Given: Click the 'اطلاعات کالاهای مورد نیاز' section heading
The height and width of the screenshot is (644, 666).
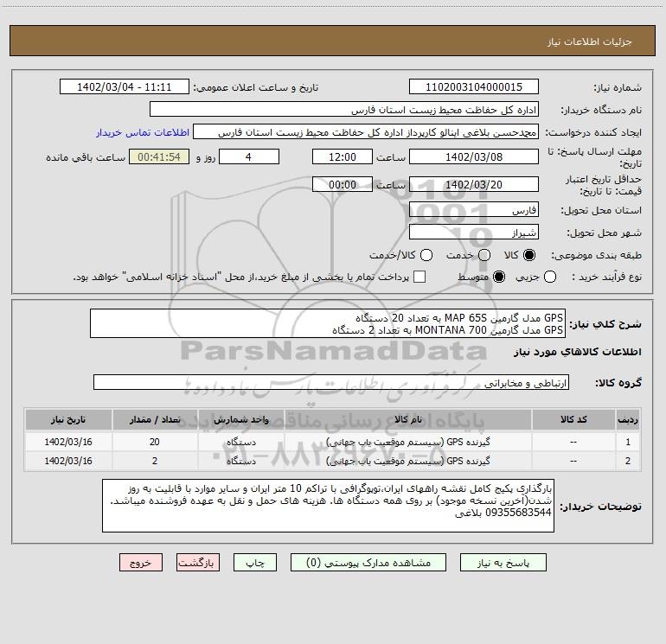Looking at the screenshot, I should coord(577,352).
